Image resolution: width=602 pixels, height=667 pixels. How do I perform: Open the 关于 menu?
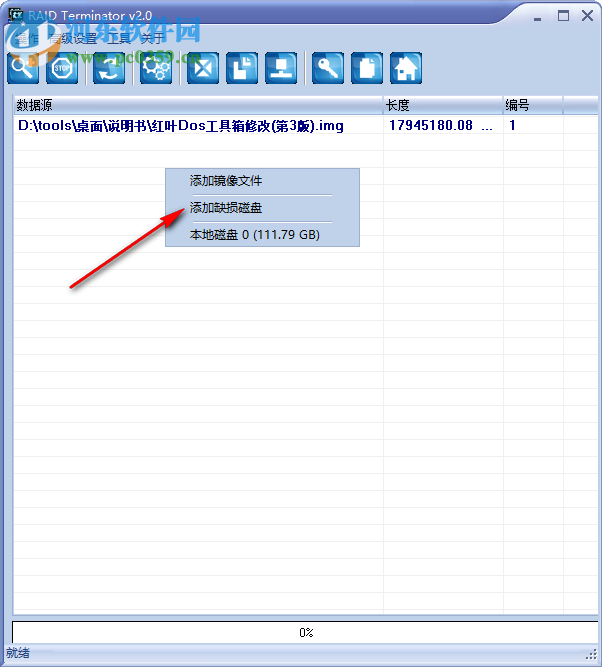click(x=152, y=39)
